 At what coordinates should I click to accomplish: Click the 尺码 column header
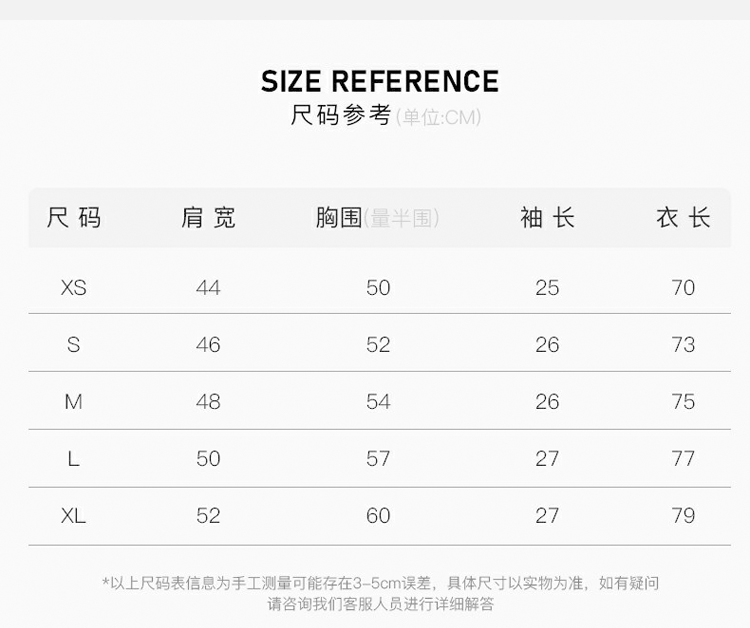[x=74, y=217]
